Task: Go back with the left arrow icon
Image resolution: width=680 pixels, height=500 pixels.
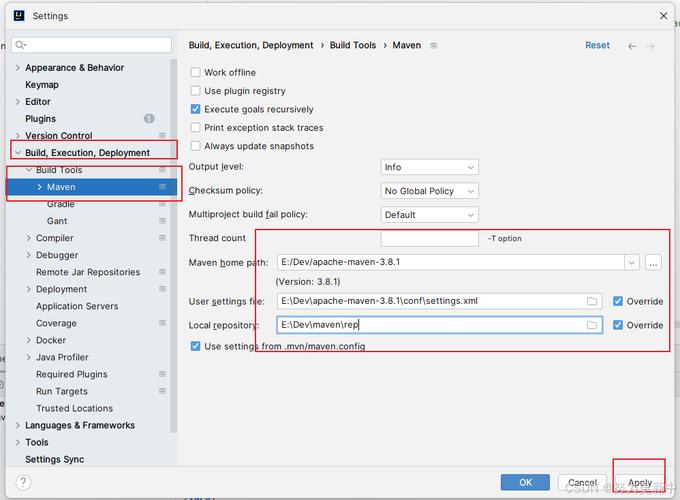Action: (x=632, y=46)
